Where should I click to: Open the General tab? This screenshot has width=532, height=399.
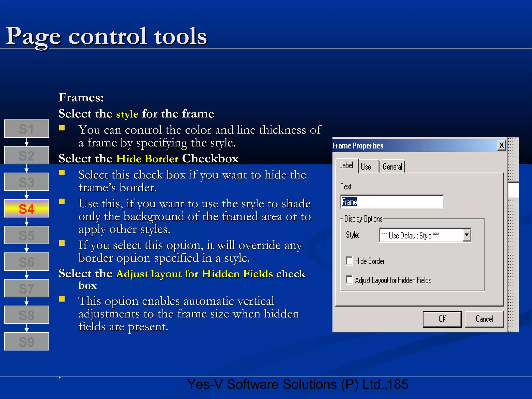pos(392,167)
